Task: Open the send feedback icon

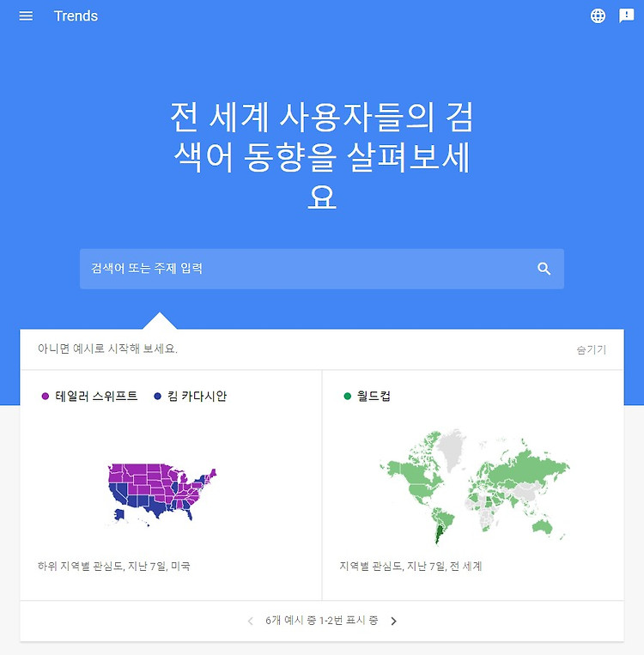Action: (626, 15)
